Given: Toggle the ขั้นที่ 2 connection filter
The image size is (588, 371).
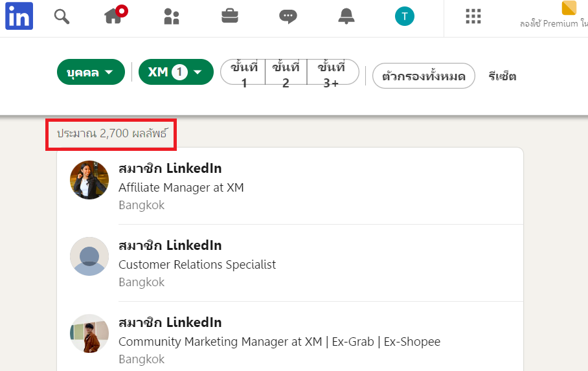Looking at the screenshot, I should pyautogui.click(x=286, y=73).
